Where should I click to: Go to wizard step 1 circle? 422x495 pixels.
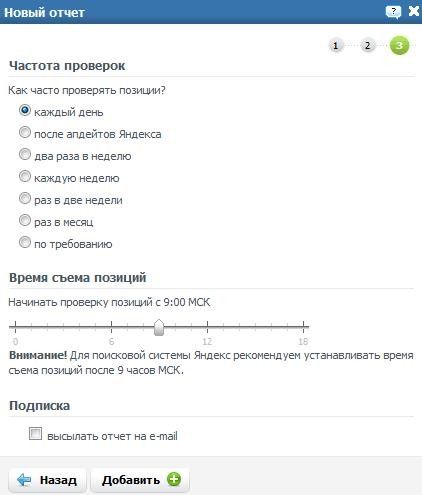pos(336,45)
